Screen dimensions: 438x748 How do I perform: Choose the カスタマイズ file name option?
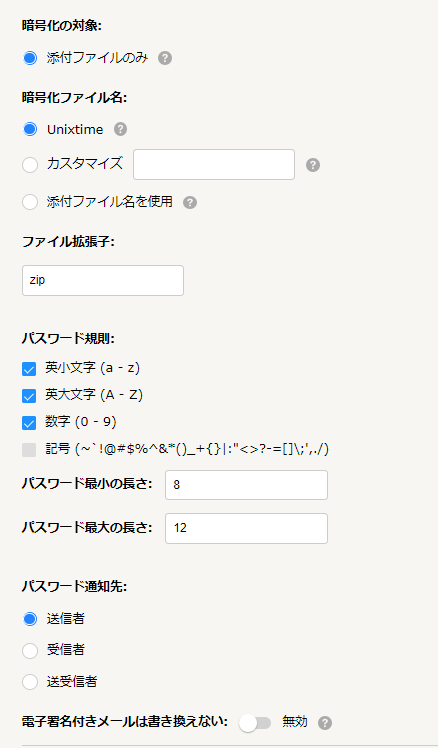click(x=30, y=165)
